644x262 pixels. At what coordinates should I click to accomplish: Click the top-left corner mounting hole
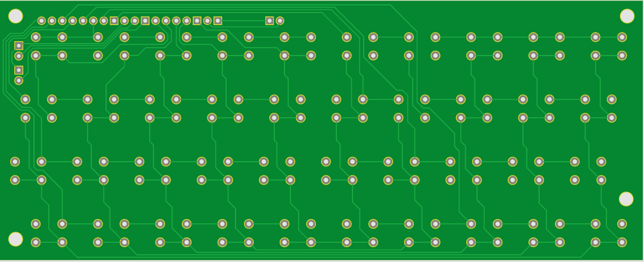16,16
